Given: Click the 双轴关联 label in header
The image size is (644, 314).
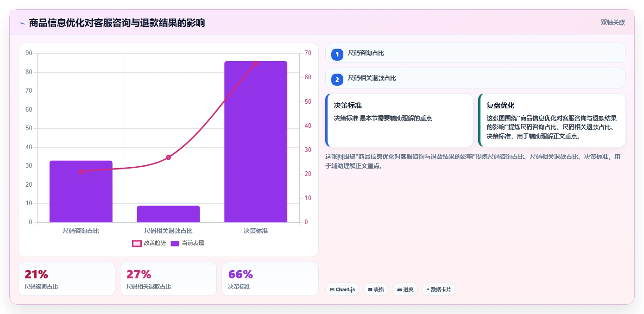Looking at the screenshot, I should 613,23.
